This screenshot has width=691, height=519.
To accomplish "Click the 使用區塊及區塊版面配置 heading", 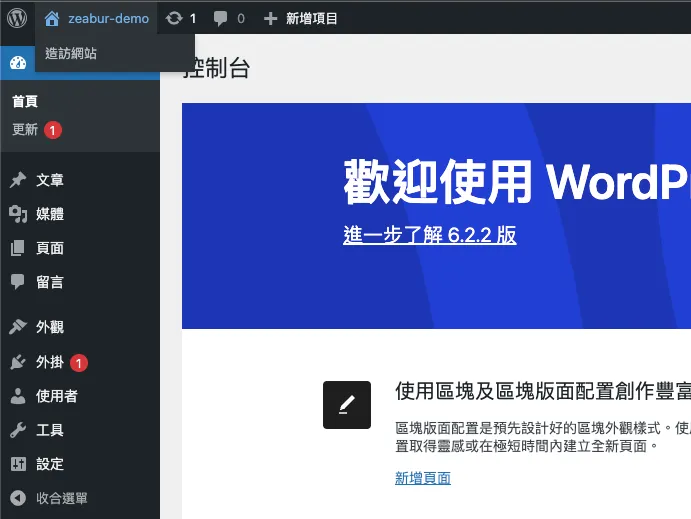I will [x=543, y=391].
